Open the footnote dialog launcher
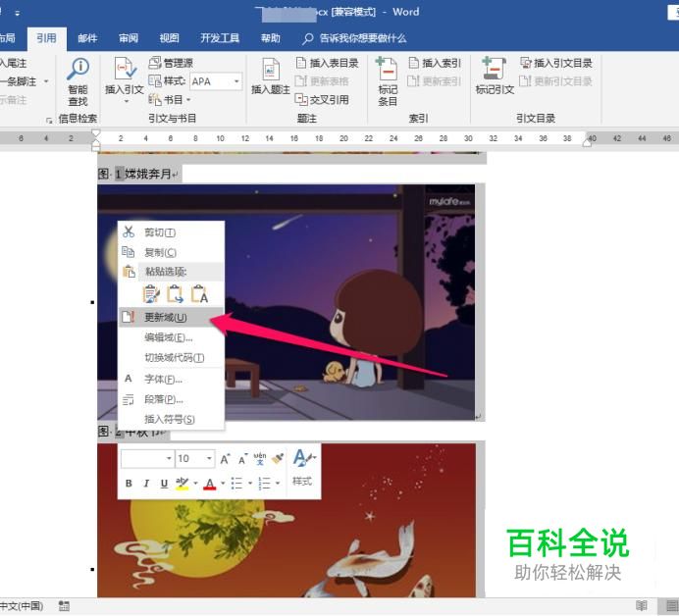This screenshot has width=679, height=616. click(49, 120)
